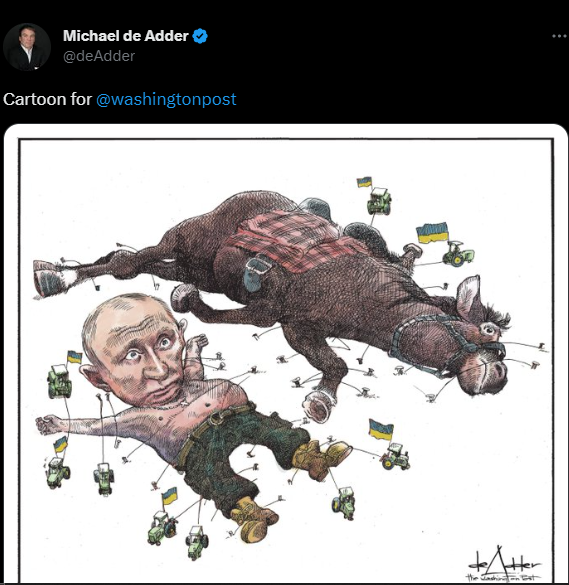This screenshot has height=585, width=569.
Task: Open the @deAdder handle link
Action: [x=99, y=56]
